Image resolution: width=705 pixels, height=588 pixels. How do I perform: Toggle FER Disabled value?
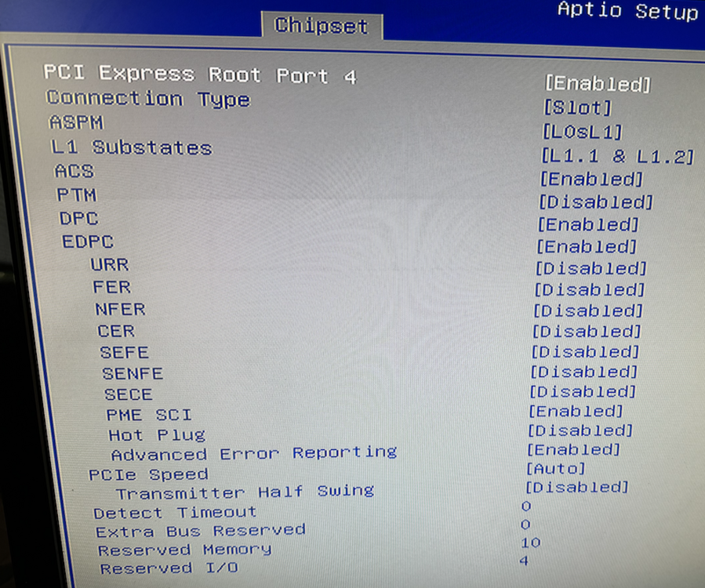[590, 289]
